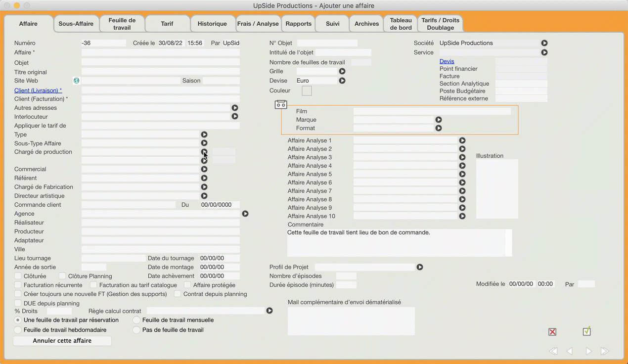Switch to the Sous-Affaire tab
628x364 pixels.
pos(76,24)
